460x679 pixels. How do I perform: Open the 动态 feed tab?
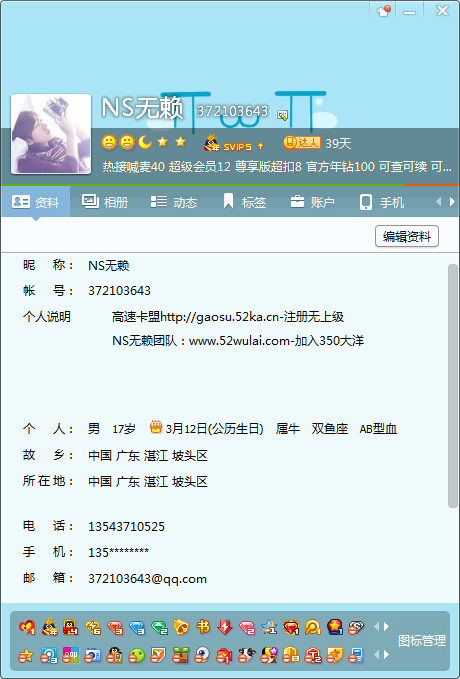174,202
